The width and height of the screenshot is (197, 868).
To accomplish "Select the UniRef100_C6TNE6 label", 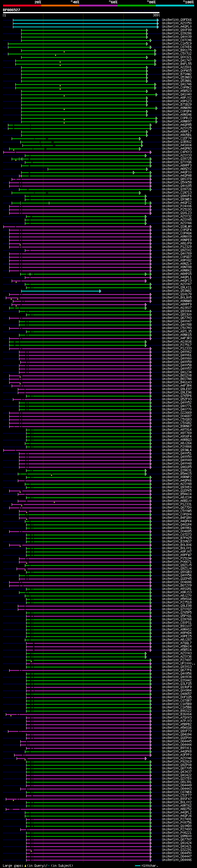I will [x=176, y=793].
